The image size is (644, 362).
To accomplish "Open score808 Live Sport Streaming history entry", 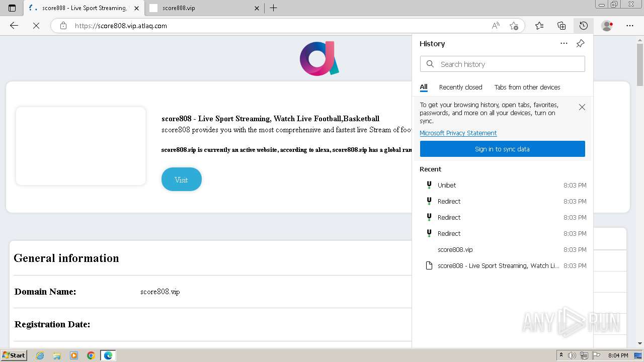I will (503, 265).
